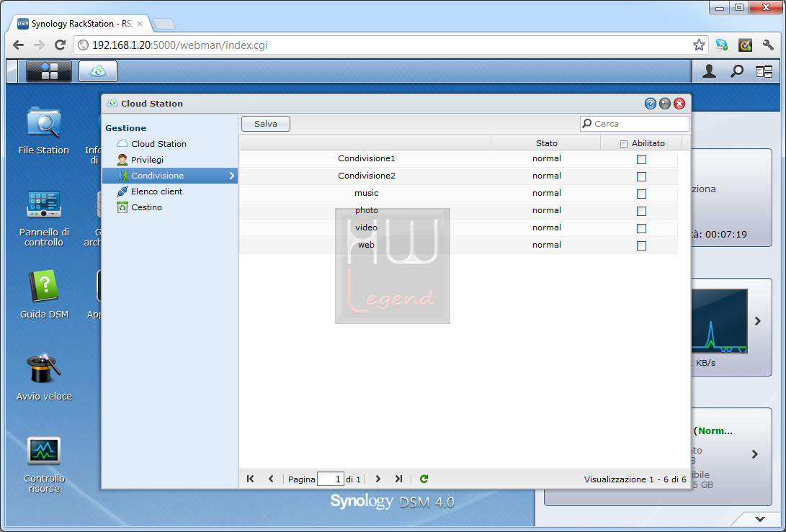
Task: Click the Skype extension icon
Action: tap(722, 45)
